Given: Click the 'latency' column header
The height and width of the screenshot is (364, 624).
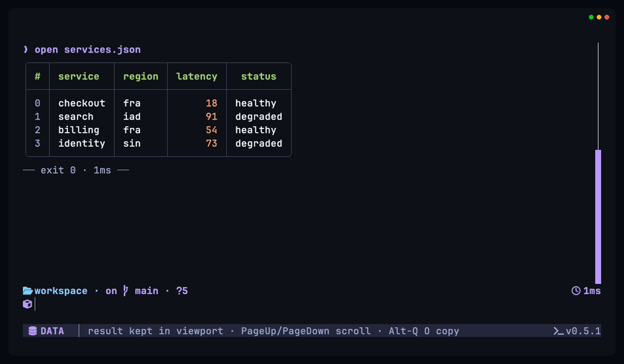Looking at the screenshot, I should (197, 76).
